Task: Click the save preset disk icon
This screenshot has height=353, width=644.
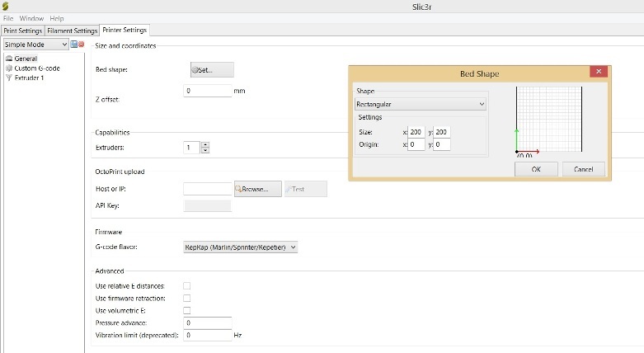Action: pyautogui.click(x=73, y=45)
